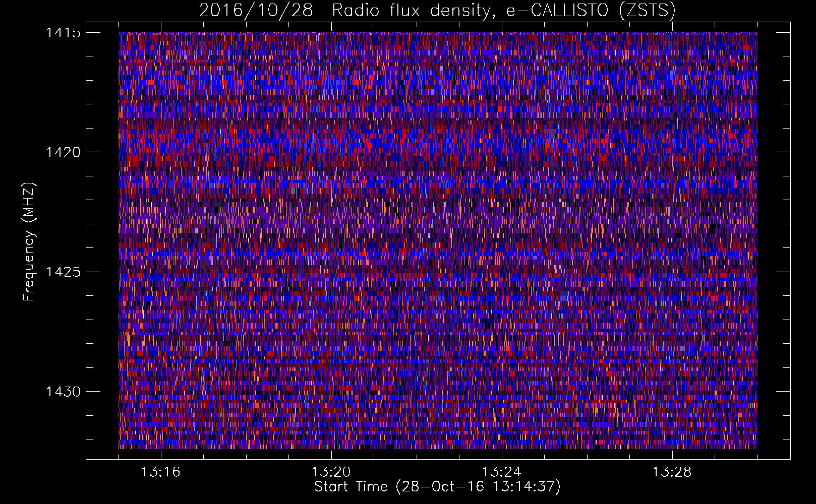Click the plot title '2016/10/28 Radio flux density, e-CALLISTO (ZSTS)'
Image resolution: width=816 pixels, height=504 pixels.
pos(437,10)
